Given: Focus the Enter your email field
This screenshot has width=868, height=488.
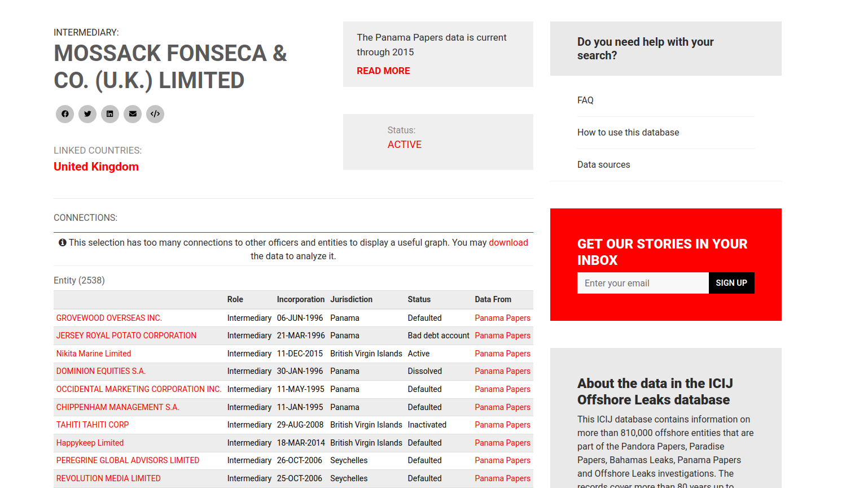Looking at the screenshot, I should [642, 283].
